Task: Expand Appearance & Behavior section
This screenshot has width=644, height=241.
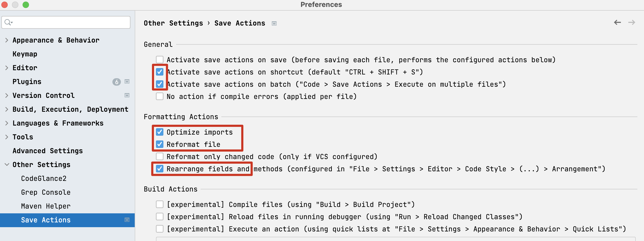Action: (7, 40)
